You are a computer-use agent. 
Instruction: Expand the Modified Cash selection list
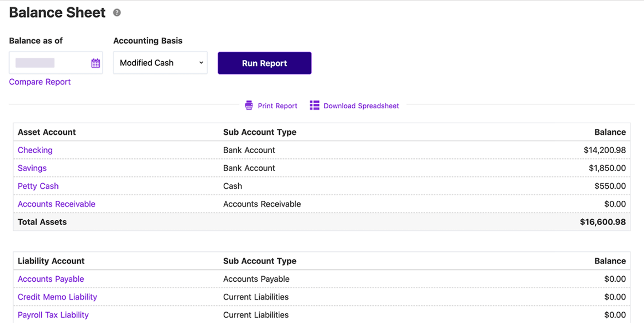160,63
